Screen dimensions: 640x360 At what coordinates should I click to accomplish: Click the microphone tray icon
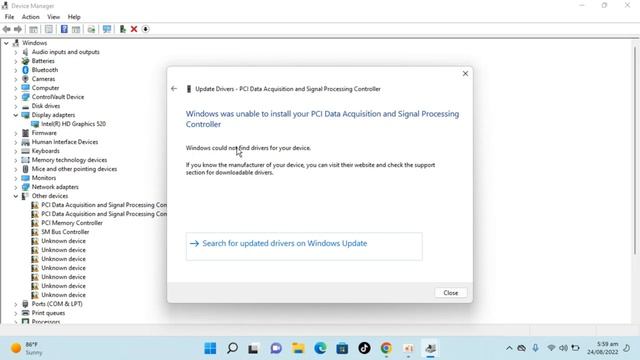(x=535, y=348)
